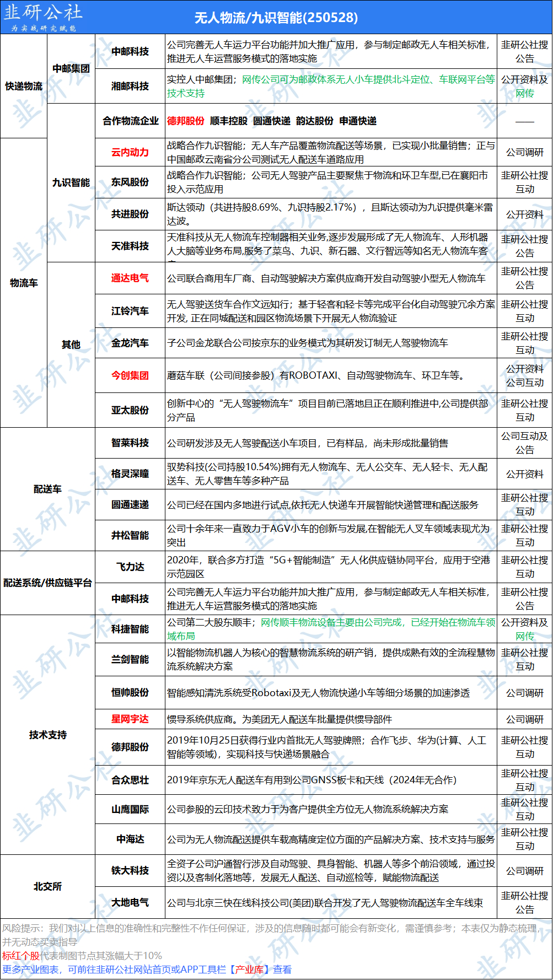Image resolution: width=553 pixels, height=980 pixels.
Task: Select the 技术支持 category cell
Action: tap(47, 735)
